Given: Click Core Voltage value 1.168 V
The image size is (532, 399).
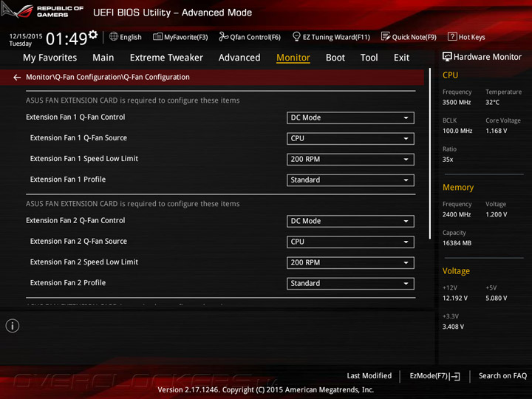Looking at the screenshot, I should (x=497, y=131).
